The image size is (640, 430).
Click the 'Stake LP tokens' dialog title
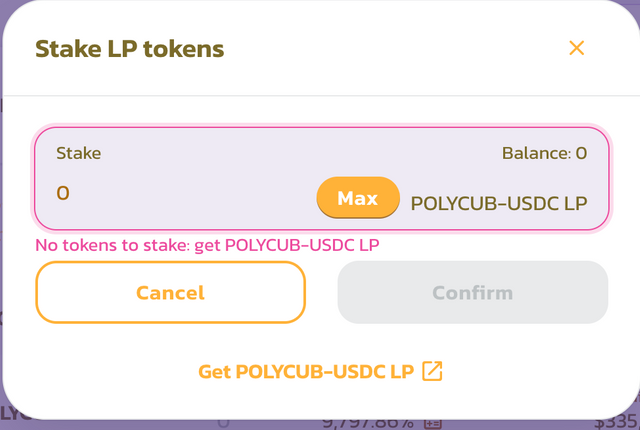click(129, 48)
